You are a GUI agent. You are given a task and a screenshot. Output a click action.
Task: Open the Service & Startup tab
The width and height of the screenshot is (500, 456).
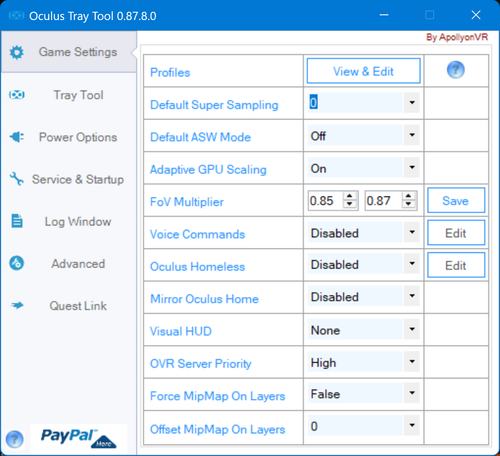point(69,179)
